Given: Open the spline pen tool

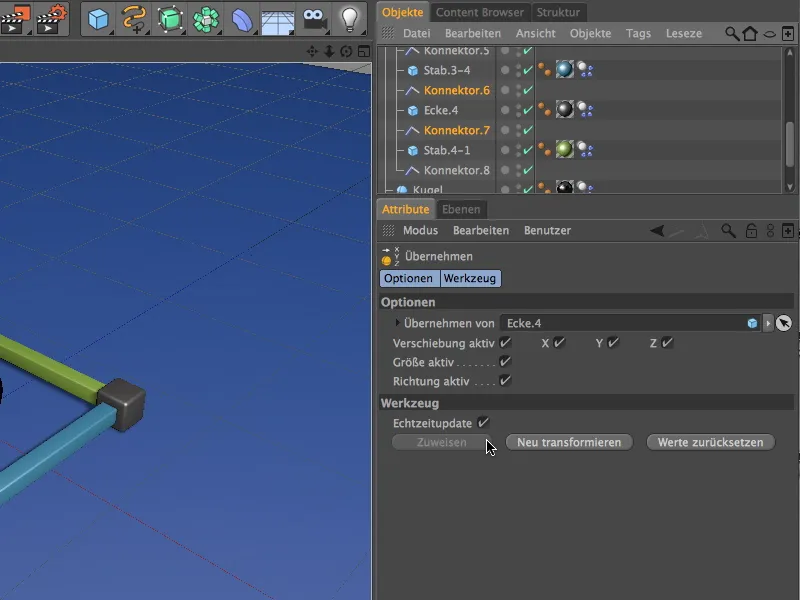Looking at the screenshot, I should [134, 18].
